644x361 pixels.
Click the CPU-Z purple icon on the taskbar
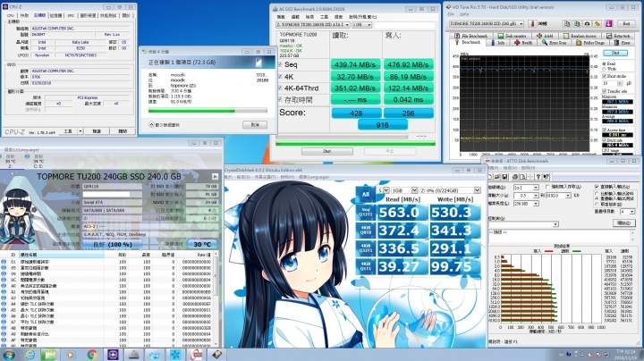[x=113, y=355]
